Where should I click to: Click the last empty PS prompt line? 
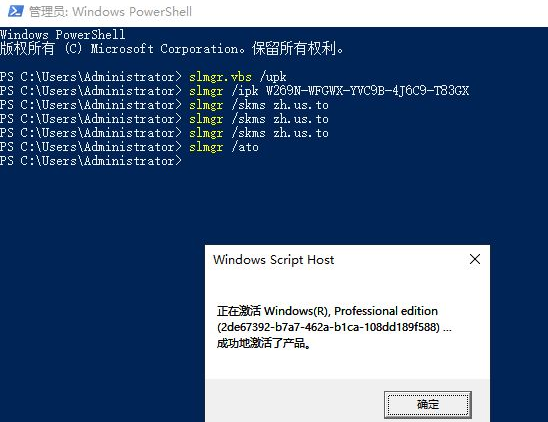click(91, 161)
